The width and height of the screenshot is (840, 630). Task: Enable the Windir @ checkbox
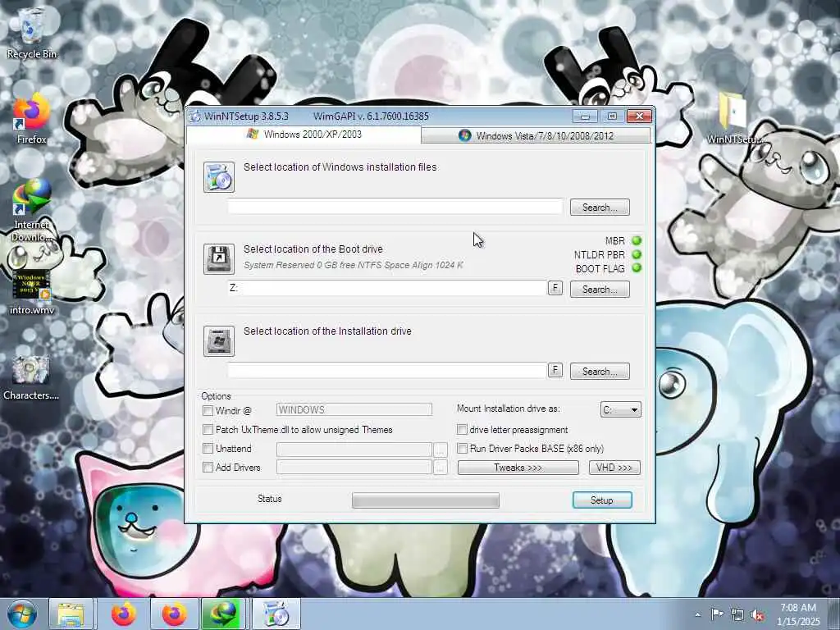point(208,411)
